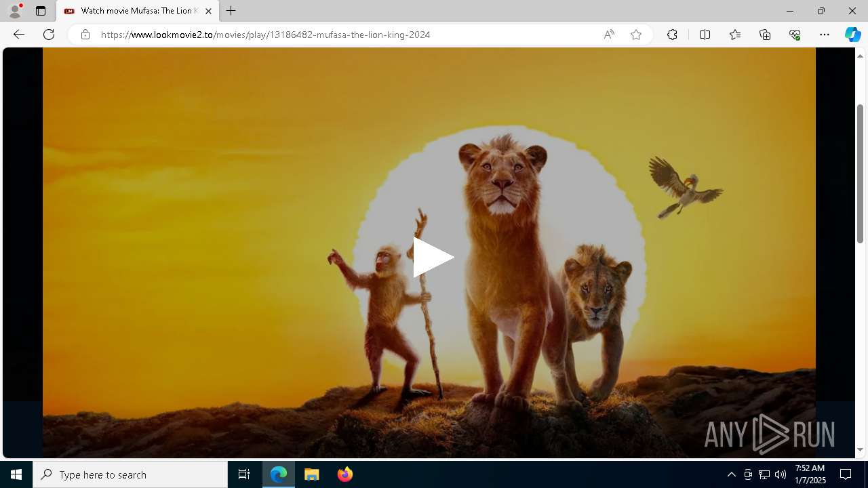Open tab actions menu
The image size is (868, 488).
tap(41, 11)
